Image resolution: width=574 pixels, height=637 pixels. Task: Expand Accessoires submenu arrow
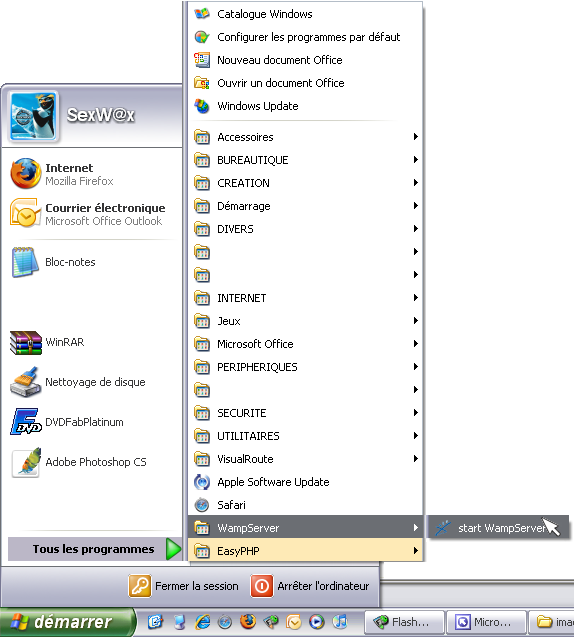(x=416, y=137)
